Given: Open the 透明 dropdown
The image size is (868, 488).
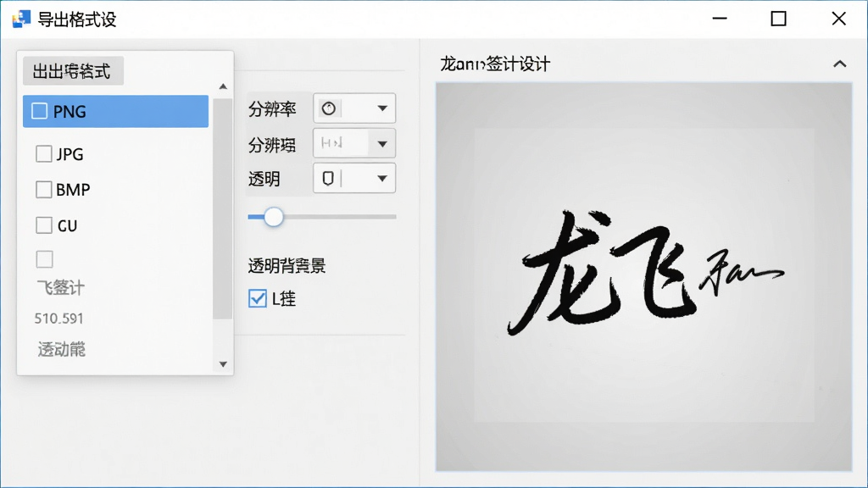Looking at the screenshot, I should [354, 178].
